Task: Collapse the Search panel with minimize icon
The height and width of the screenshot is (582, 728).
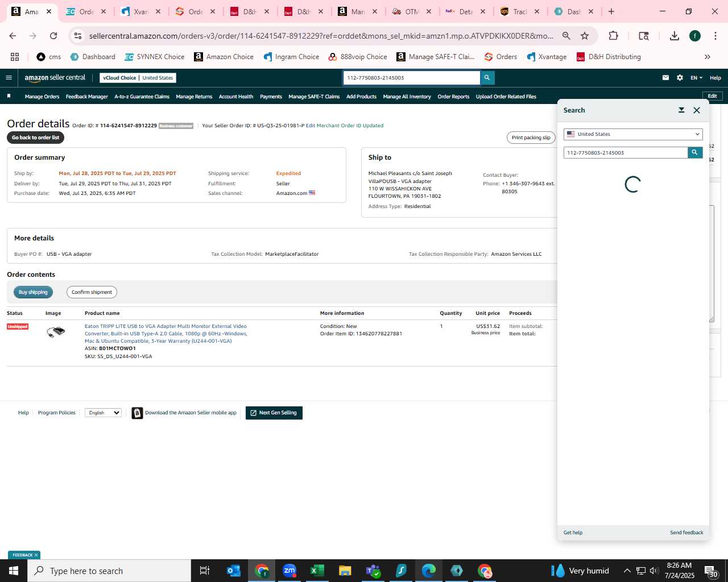Action: click(x=681, y=110)
